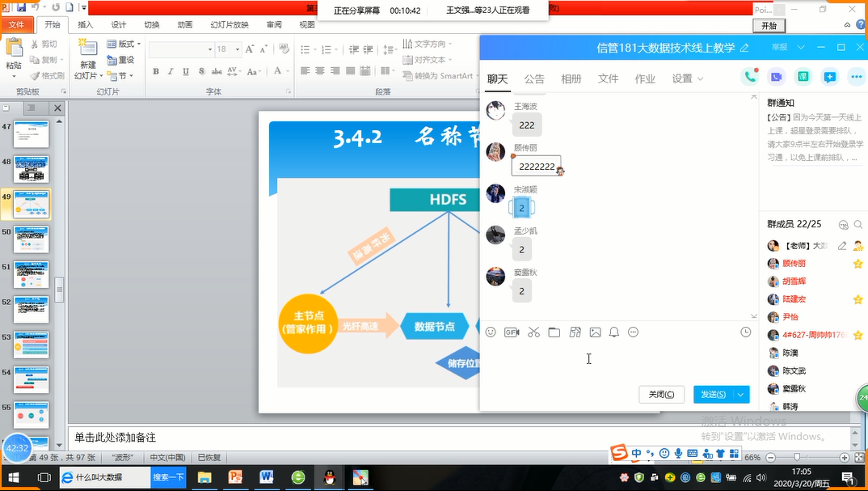Click the GIF recording icon
Image resolution: width=868 pixels, height=491 pixels.
coord(512,332)
